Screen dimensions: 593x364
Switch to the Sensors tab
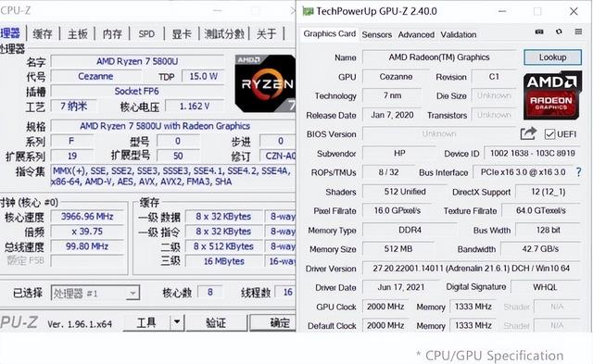point(377,35)
